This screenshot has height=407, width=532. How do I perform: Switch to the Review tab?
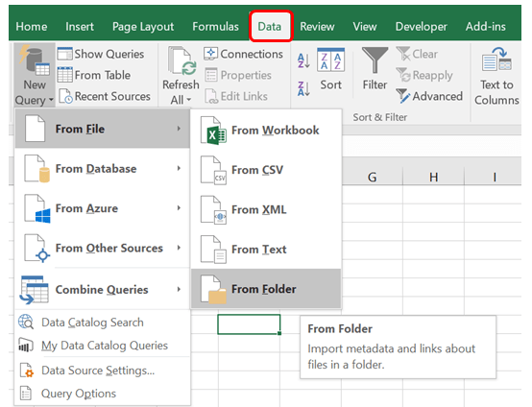[317, 27]
